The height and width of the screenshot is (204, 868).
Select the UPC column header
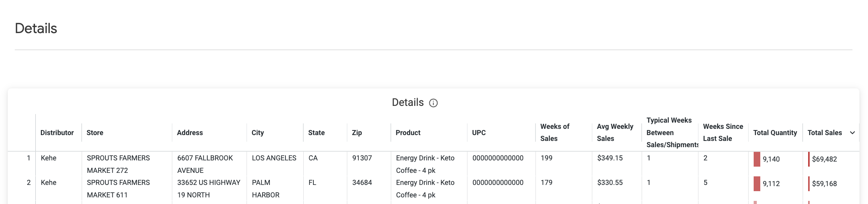pos(479,133)
